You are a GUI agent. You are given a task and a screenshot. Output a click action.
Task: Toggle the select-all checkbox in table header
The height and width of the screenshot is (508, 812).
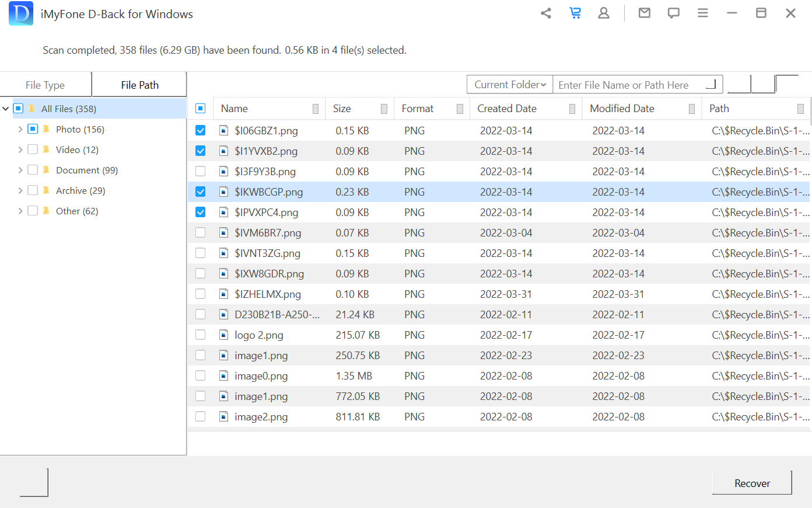[x=200, y=108]
